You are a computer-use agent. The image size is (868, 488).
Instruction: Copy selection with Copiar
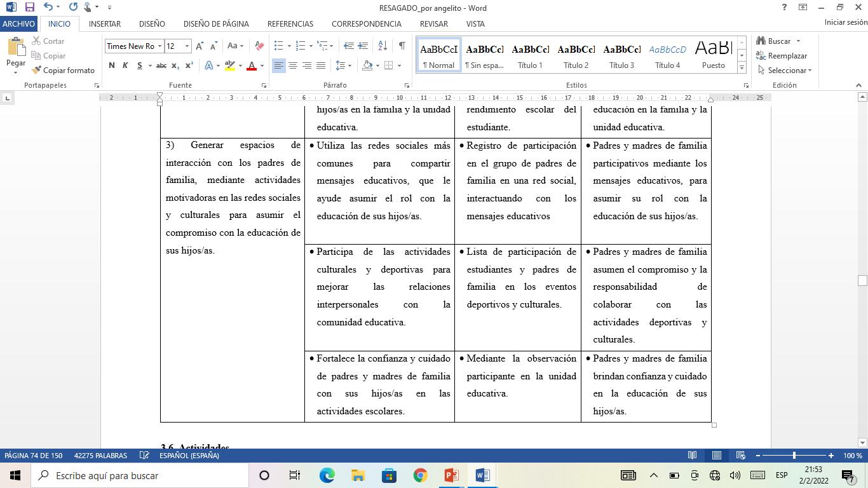pyautogui.click(x=49, y=56)
